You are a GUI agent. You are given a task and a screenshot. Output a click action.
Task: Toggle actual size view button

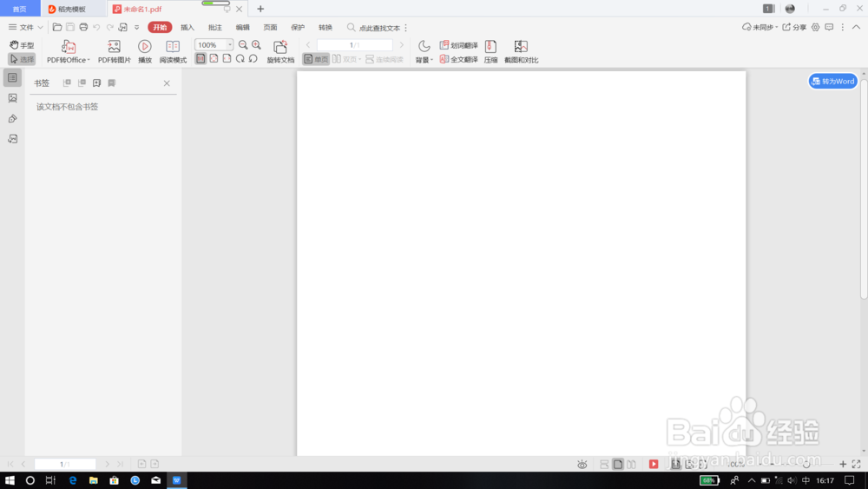point(201,59)
